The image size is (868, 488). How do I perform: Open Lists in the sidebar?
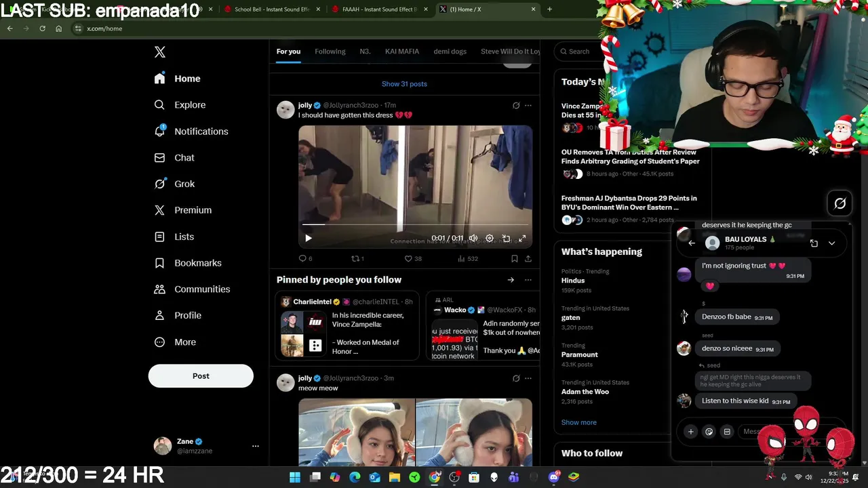click(x=175, y=237)
